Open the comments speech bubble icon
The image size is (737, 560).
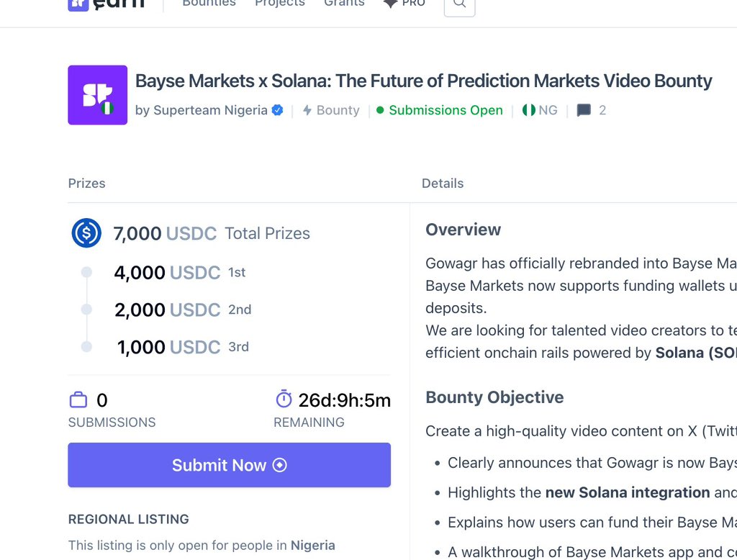pyautogui.click(x=584, y=111)
